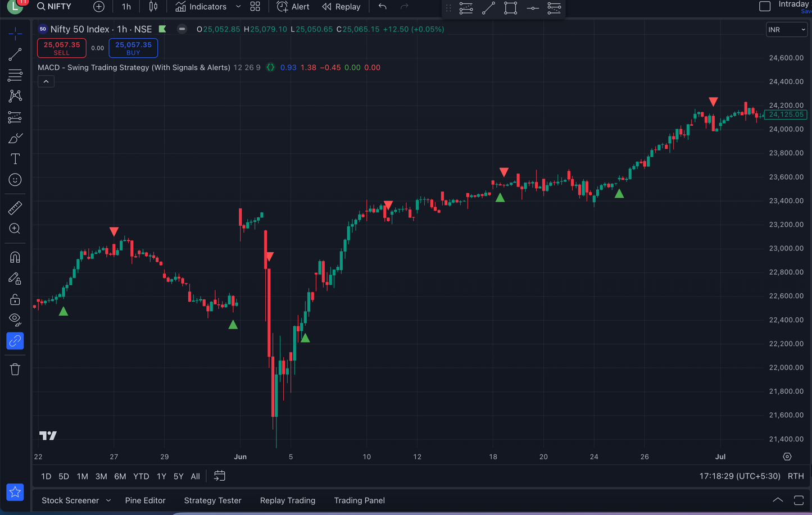Click the square layout checkbox near Intraday

765,6
